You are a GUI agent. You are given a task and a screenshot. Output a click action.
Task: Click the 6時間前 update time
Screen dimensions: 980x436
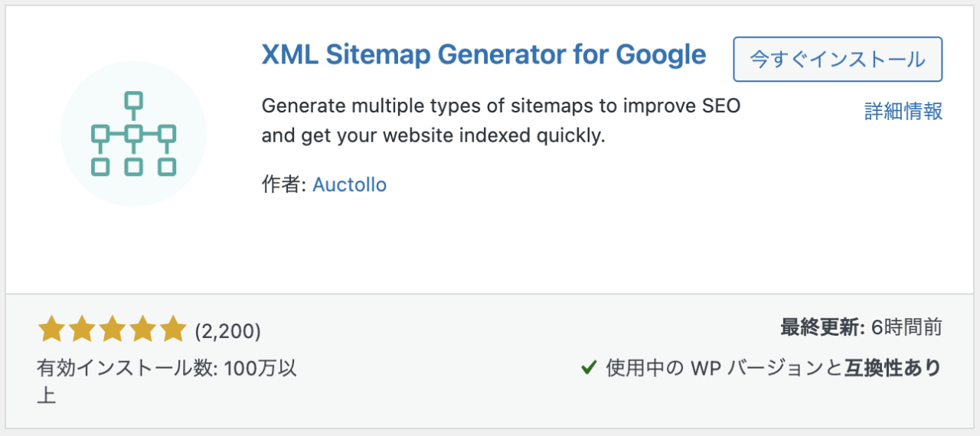906,328
